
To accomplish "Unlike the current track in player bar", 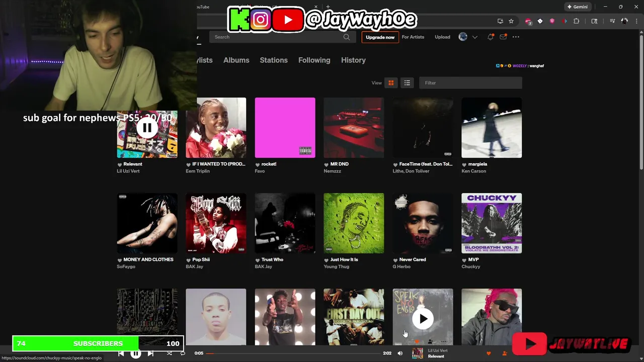I will tap(489, 353).
